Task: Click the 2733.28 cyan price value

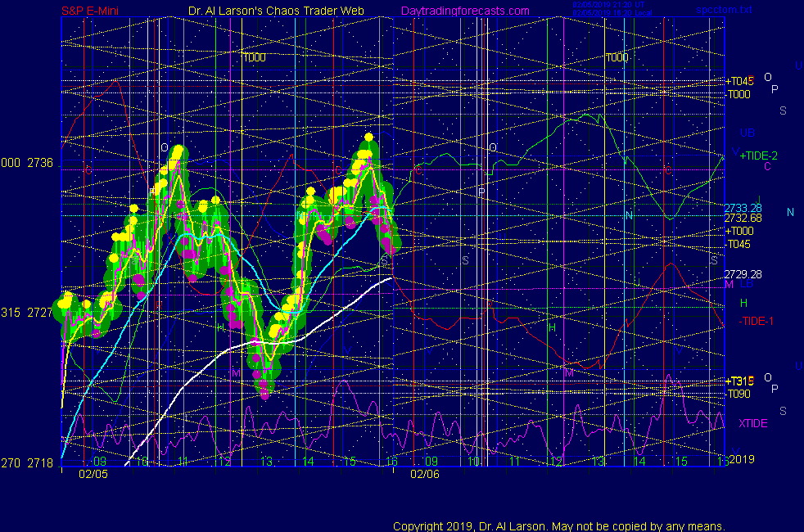Action: [x=743, y=208]
